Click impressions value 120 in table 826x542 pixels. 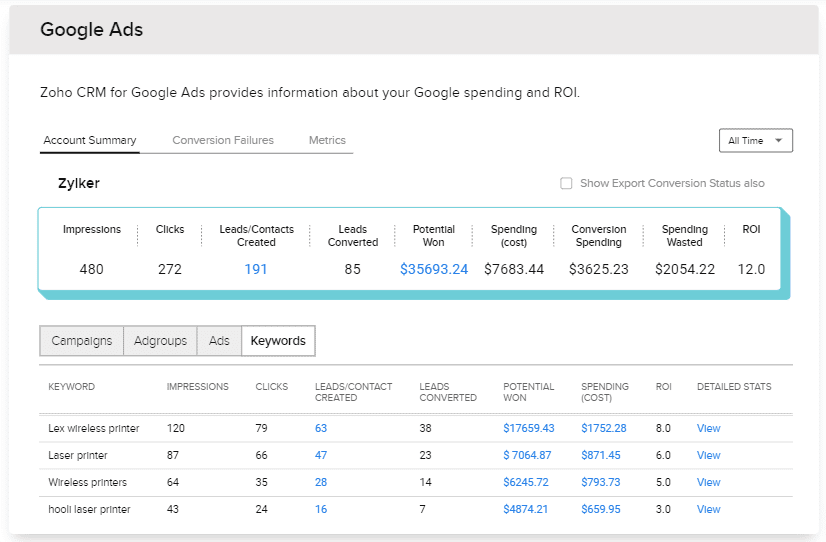[x=176, y=428]
